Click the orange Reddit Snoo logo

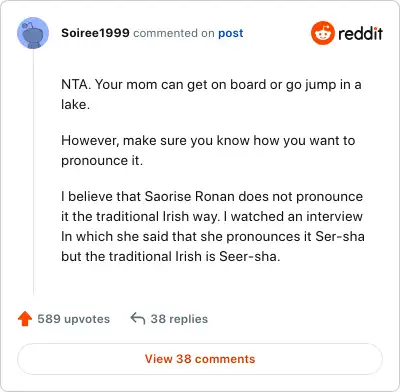[x=322, y=33]
